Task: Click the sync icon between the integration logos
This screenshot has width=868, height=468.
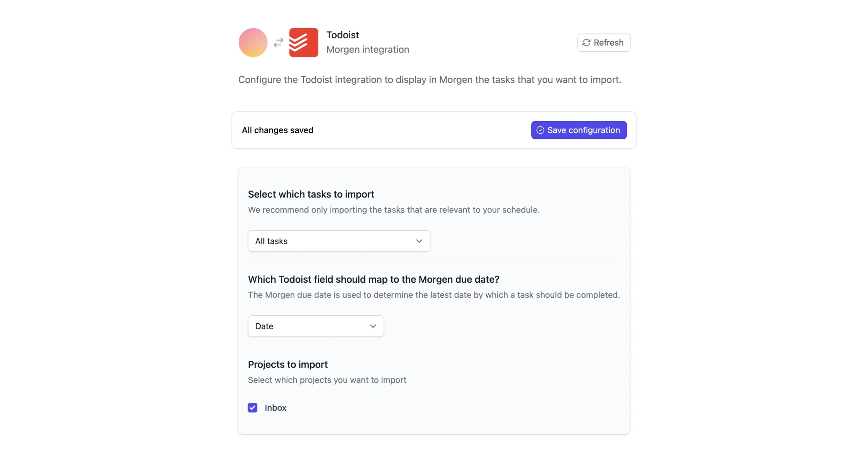Action: click(278, 42)
